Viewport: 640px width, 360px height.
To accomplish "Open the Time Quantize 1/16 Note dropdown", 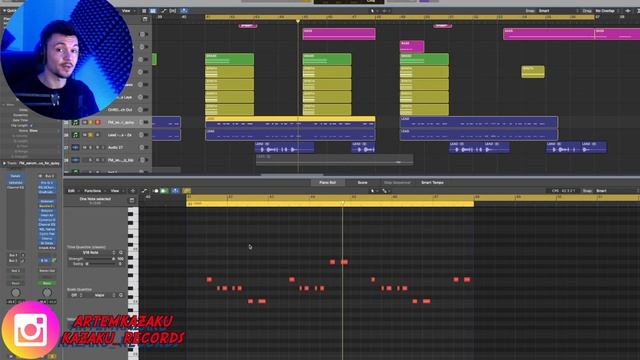I will 93,253.
